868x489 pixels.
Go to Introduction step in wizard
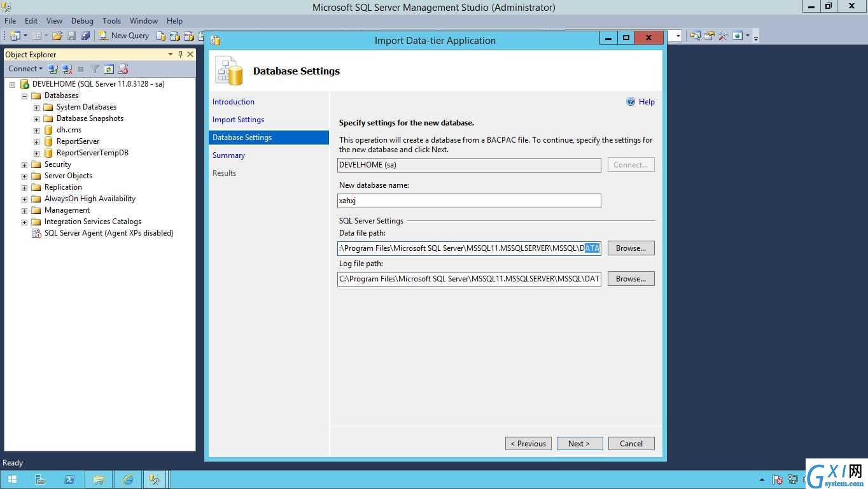[x=234, y=102]
